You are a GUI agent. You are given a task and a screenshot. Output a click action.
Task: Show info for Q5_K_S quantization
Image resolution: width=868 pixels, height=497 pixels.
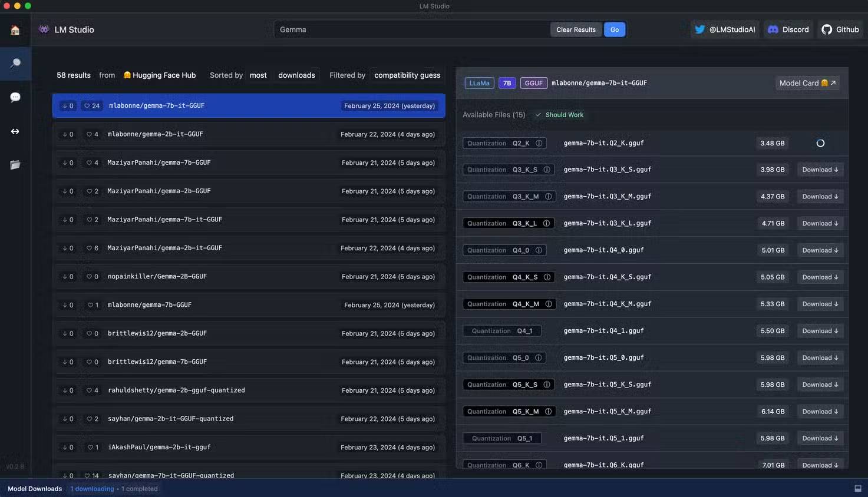point(547,385)
